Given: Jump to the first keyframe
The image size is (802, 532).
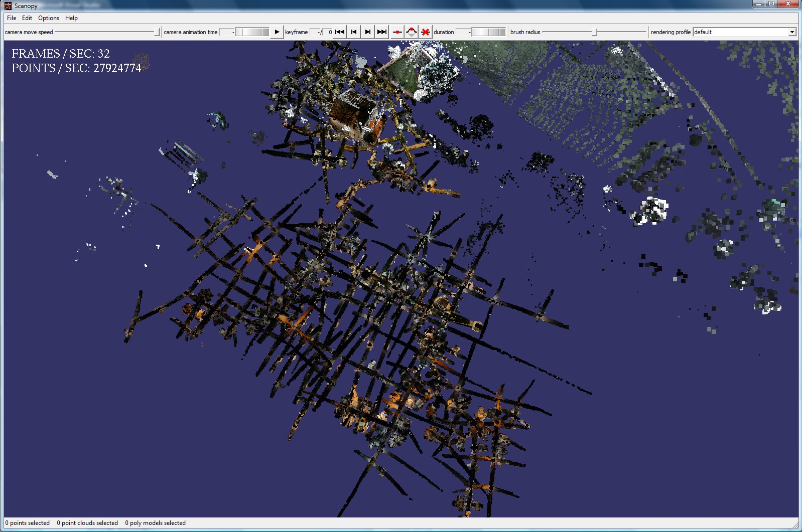Looking at the screenshot, I should coord(340,32).
